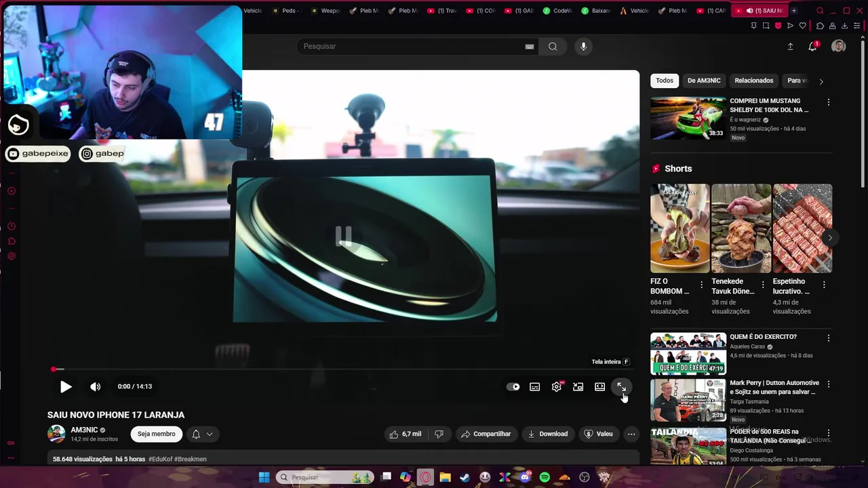Viewport: 868px width, 488px height.
Task: Open Steam from the taskbar
Action: pos(465,477)
